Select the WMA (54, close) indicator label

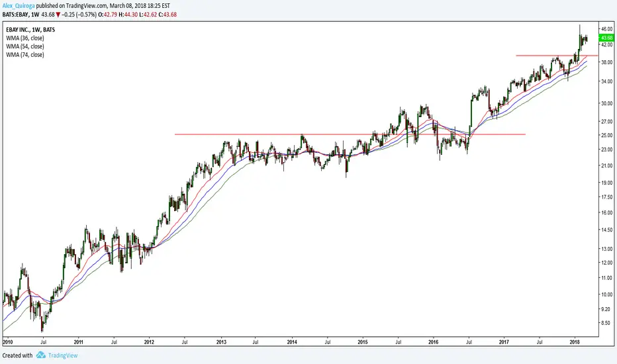[x=25, y=46]
